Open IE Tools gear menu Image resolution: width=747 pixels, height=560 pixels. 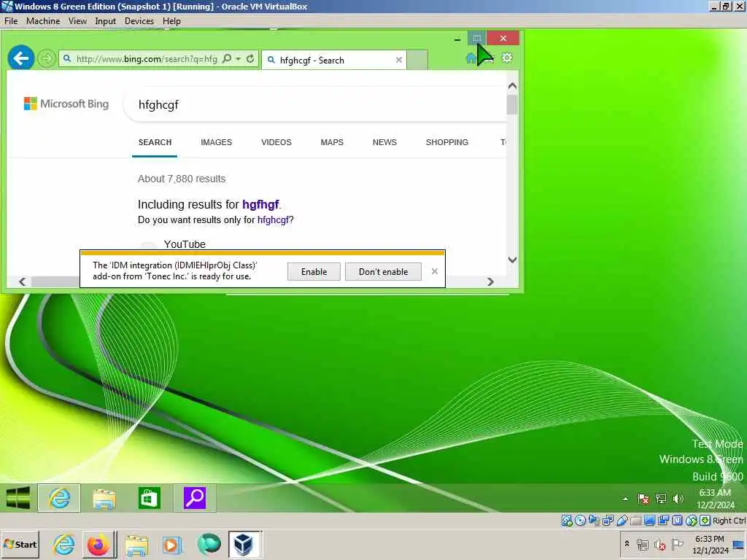click(507, 58)
